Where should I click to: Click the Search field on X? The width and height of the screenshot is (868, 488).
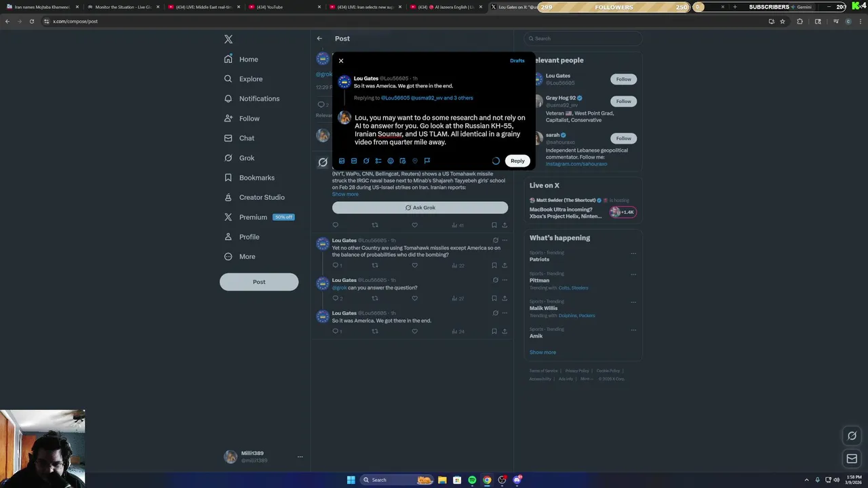coord(584,39)
